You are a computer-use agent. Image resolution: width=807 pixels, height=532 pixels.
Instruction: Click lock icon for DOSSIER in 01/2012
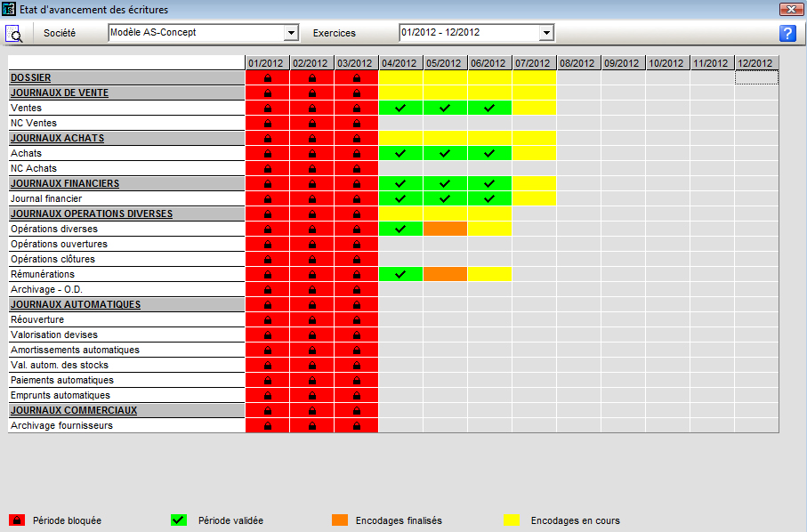tap(268, 78)
